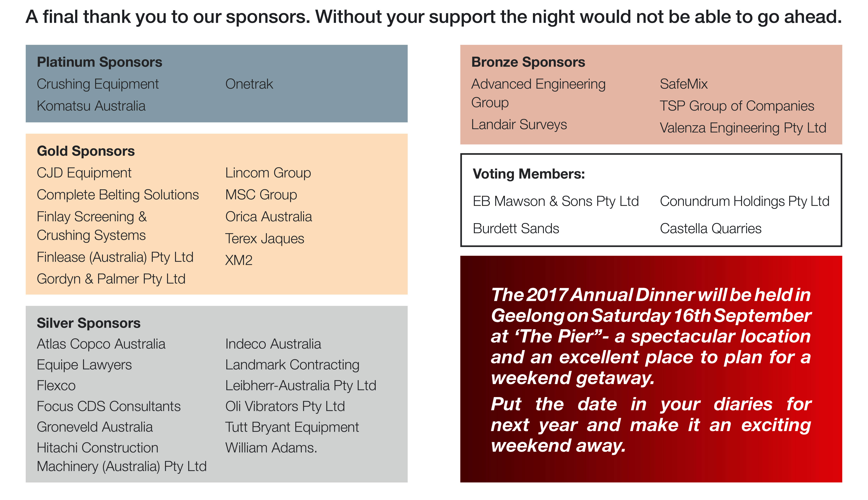868x500 pixels.
Task: Select Atlas Copco Australia entry
Action: 101,344
